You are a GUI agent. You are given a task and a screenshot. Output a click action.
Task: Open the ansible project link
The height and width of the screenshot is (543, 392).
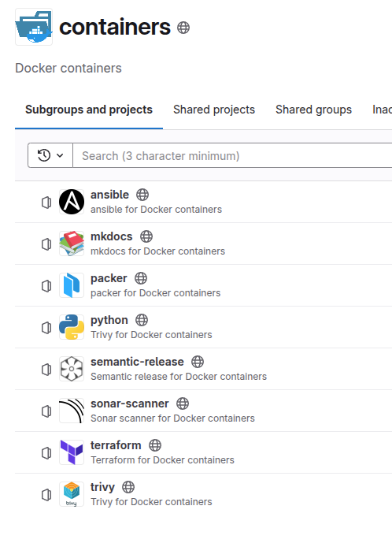(x=109, y=195)
